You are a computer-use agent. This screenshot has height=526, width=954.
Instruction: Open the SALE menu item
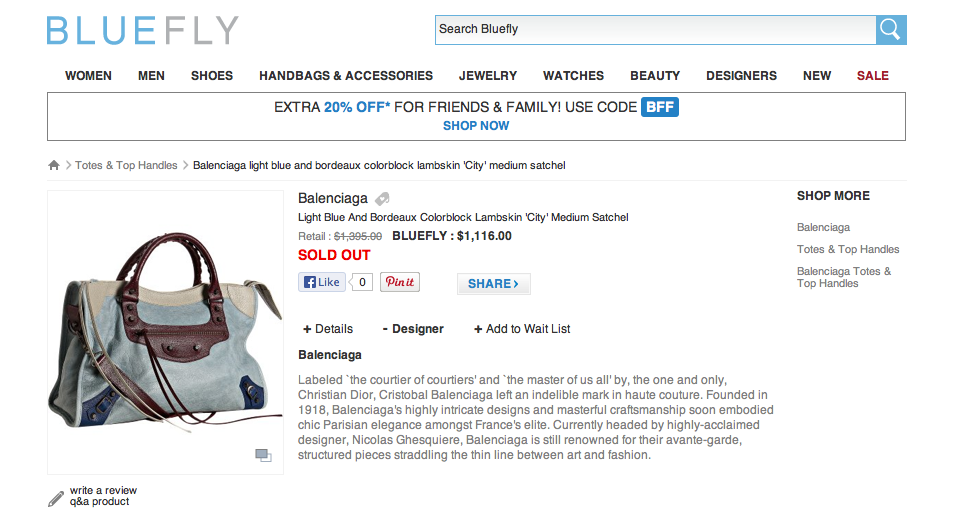click(872, 76)
